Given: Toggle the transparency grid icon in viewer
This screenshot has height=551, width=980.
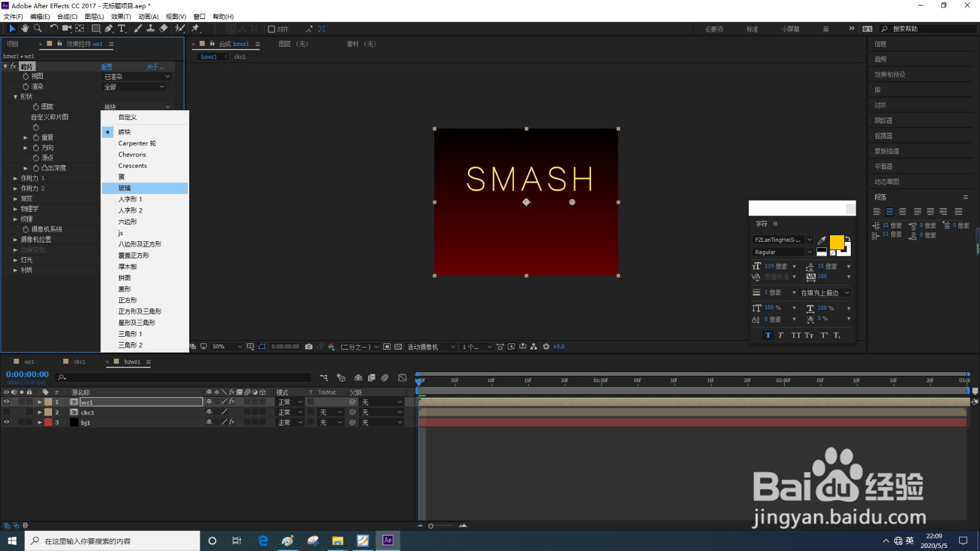Looking at the screenshot, I should coord(398,347).
